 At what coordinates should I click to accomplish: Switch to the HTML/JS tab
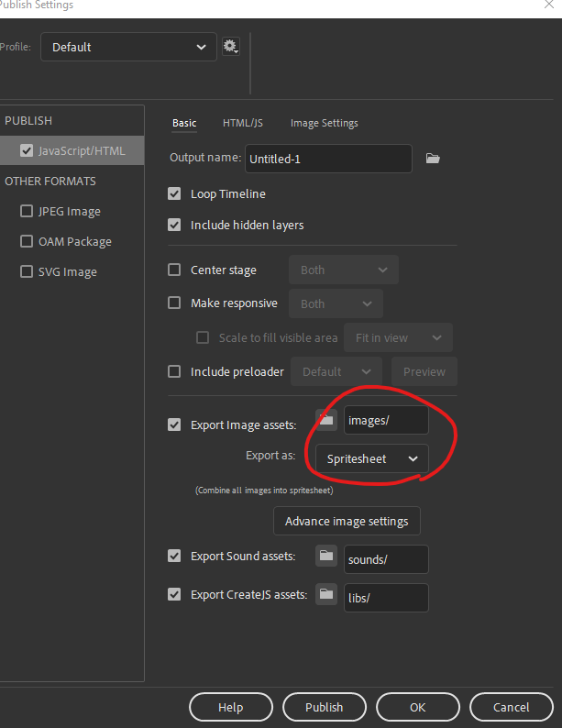pos(243,123)
